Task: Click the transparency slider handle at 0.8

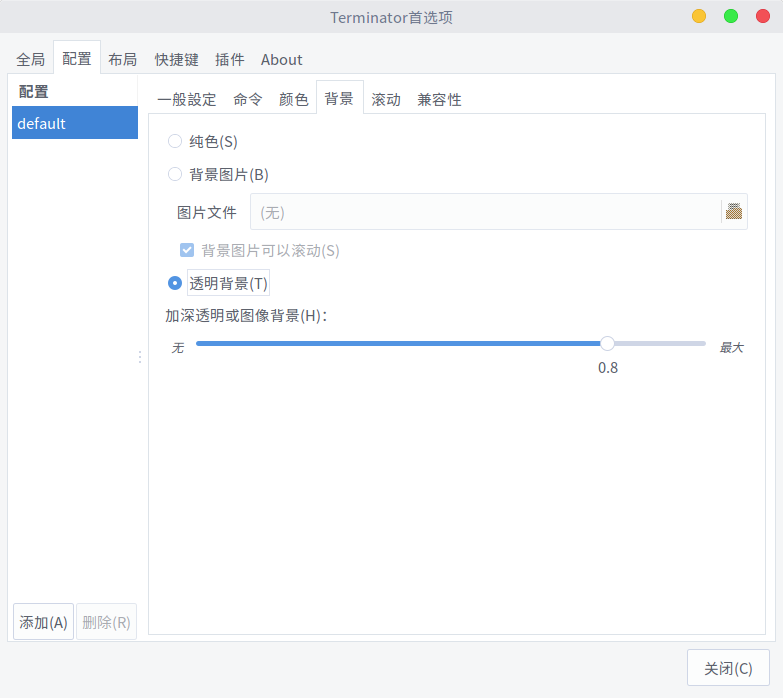Action: tap(607, 344)
